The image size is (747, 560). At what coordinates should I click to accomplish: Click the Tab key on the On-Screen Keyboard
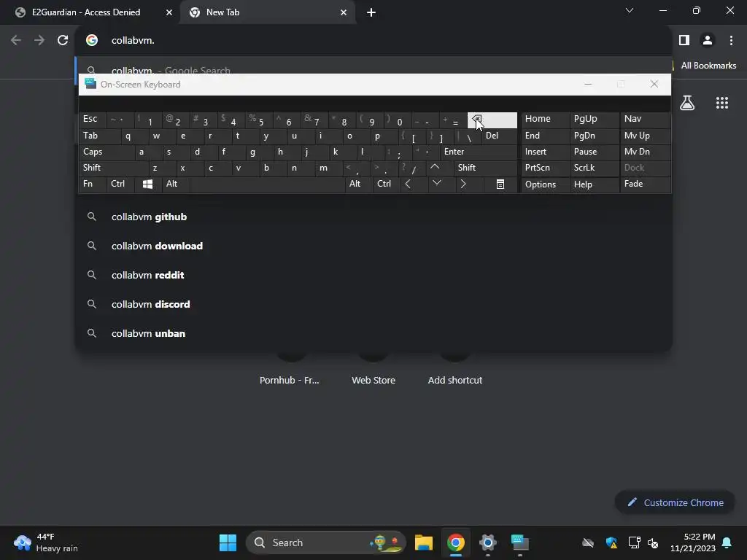[x=99, y=136]
